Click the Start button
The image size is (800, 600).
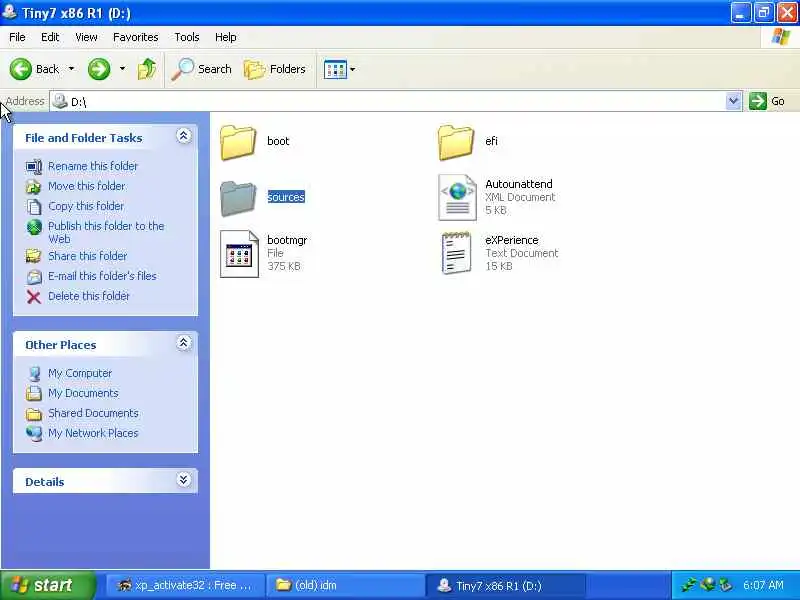48,585
